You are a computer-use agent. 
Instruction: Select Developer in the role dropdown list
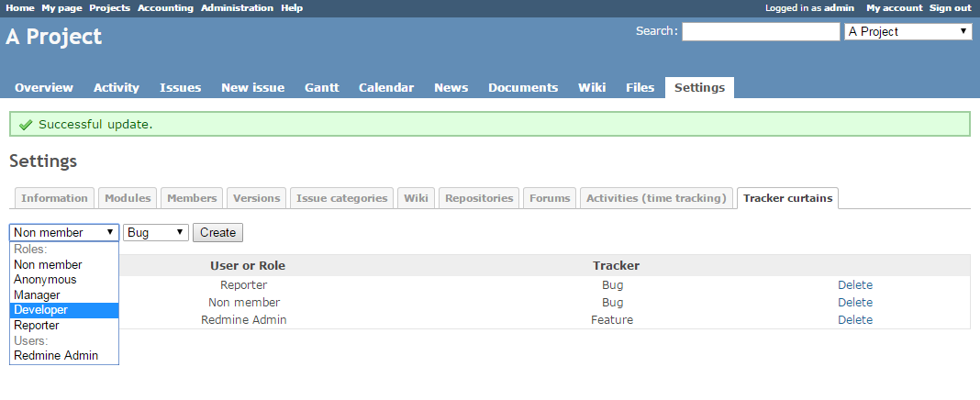(x=40, y=310)
